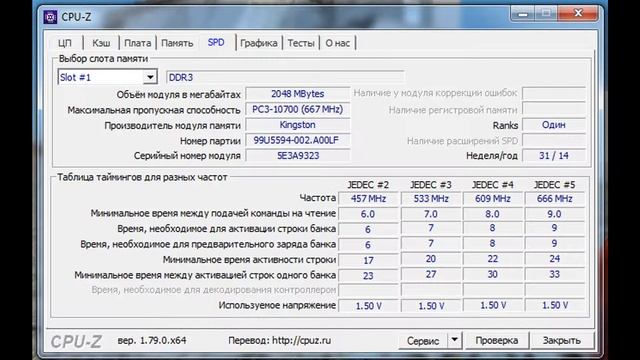The width and height of the screenshot is (640, 360).
Task: Click the Неделя/год label
Action: point(492,156)
